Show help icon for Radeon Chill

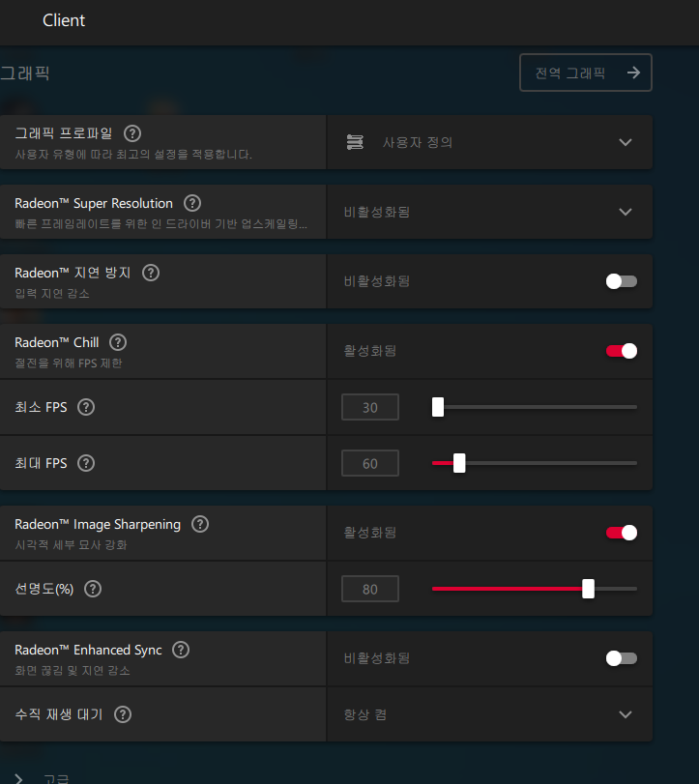118,342
